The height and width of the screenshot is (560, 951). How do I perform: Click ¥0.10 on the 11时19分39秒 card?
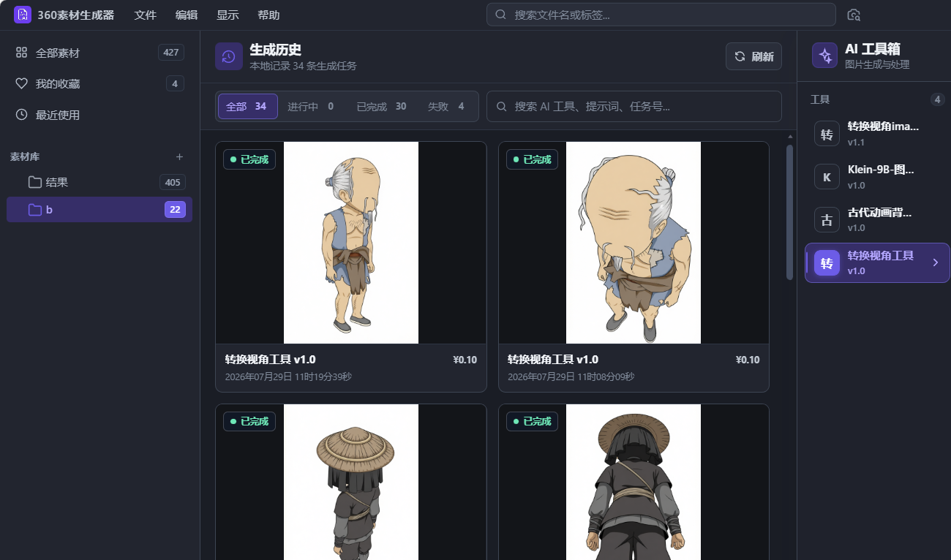pos(465,360)
